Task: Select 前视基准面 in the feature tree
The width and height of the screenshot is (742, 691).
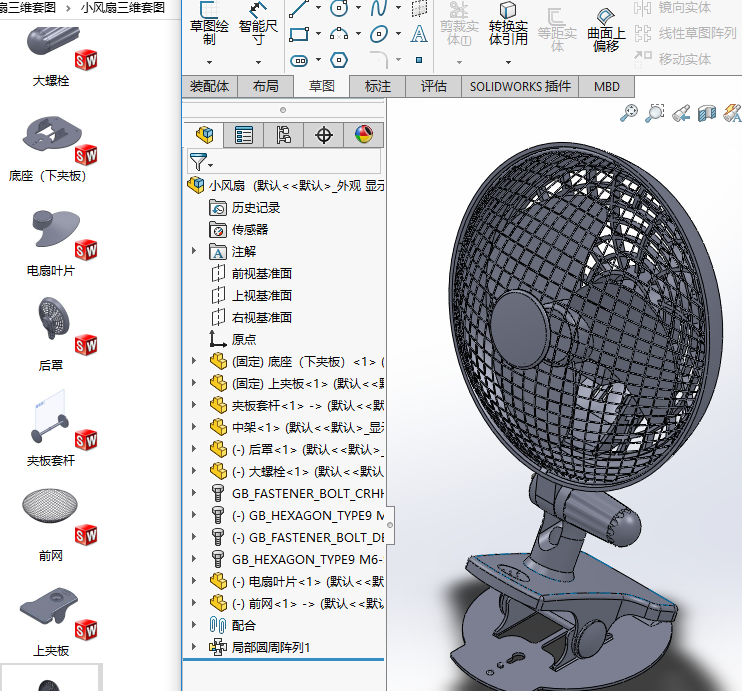Action: pyautogui.click(x=261, y=274)
